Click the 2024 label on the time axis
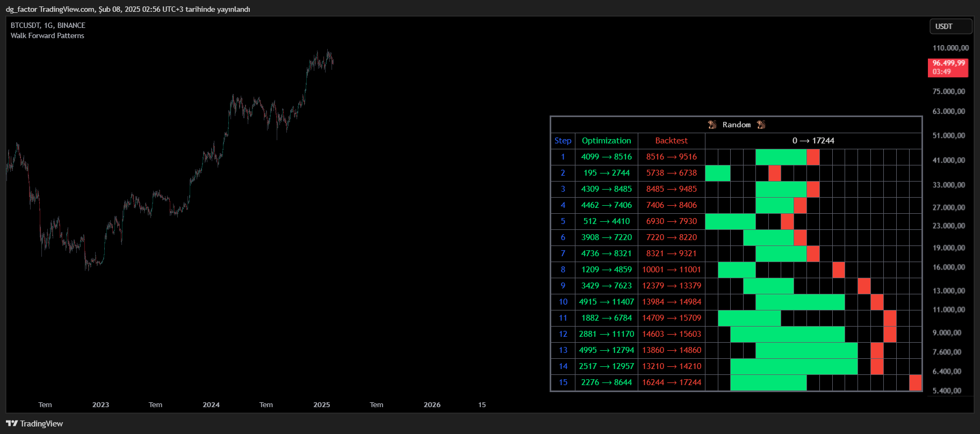The width and height of the screenshot is (980, 434). pyautogui.click(x=211, y=405)
